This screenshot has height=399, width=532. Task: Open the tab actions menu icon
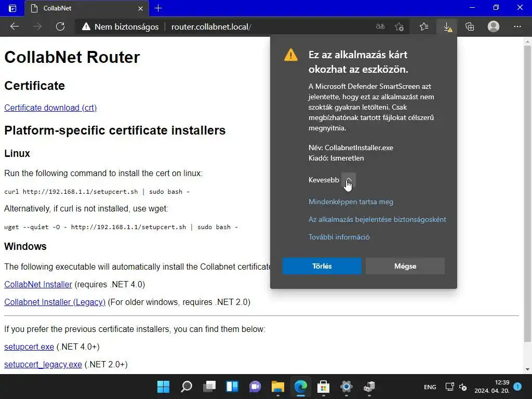click(12, 8)
